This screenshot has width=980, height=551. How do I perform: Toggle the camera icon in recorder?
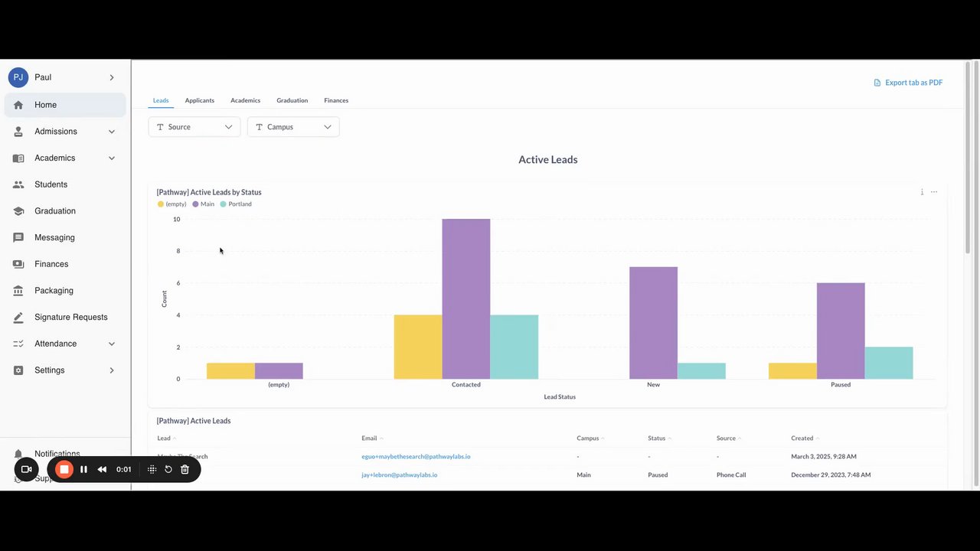[26, 469]
